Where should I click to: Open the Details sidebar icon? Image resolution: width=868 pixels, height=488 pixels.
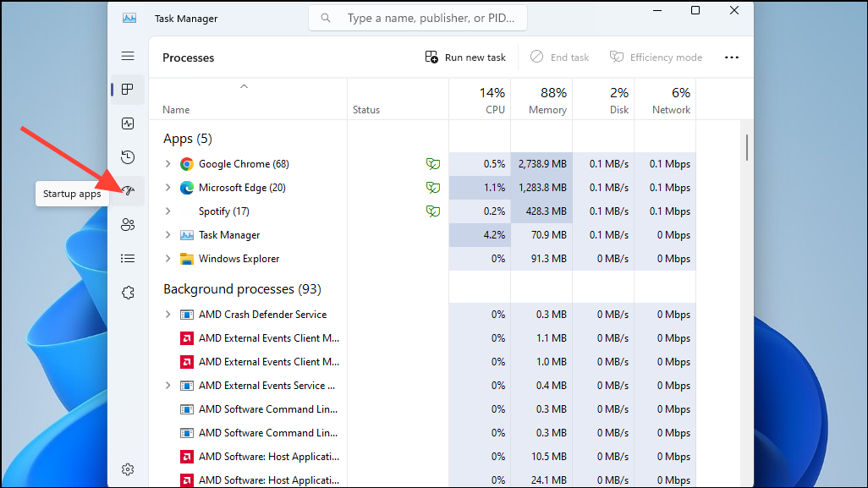[x=128, y=259]
